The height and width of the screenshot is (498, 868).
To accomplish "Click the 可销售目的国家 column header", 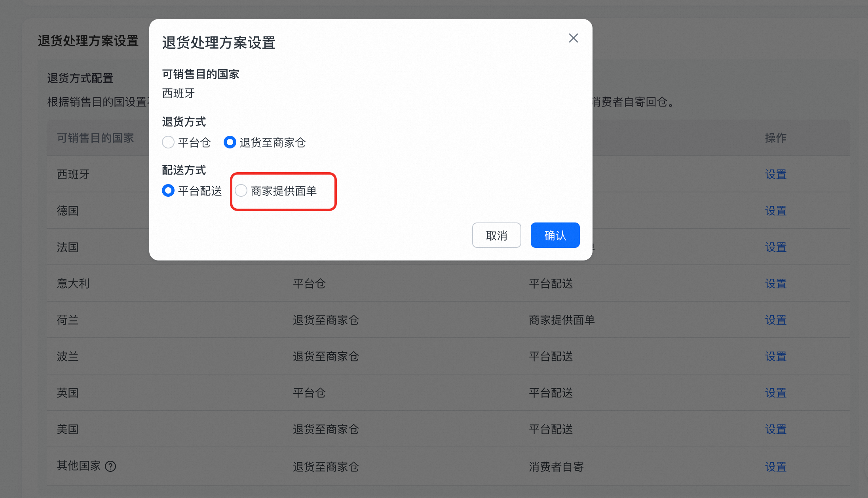I will click(95, 138).
